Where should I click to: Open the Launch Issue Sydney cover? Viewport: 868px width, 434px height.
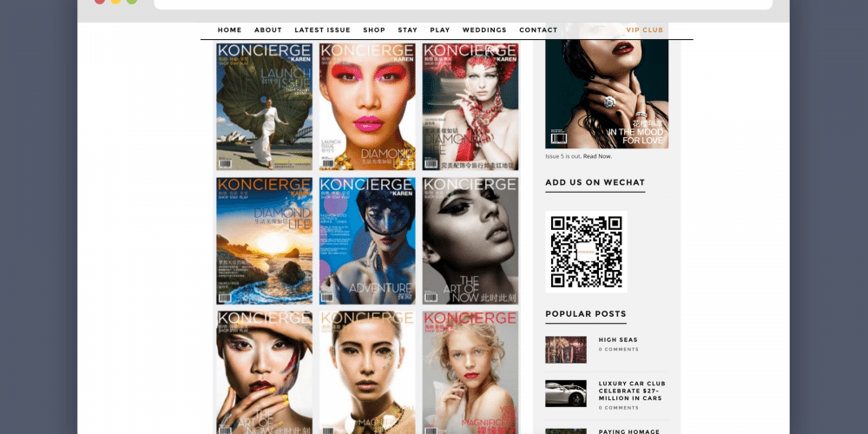coord(264,106)
